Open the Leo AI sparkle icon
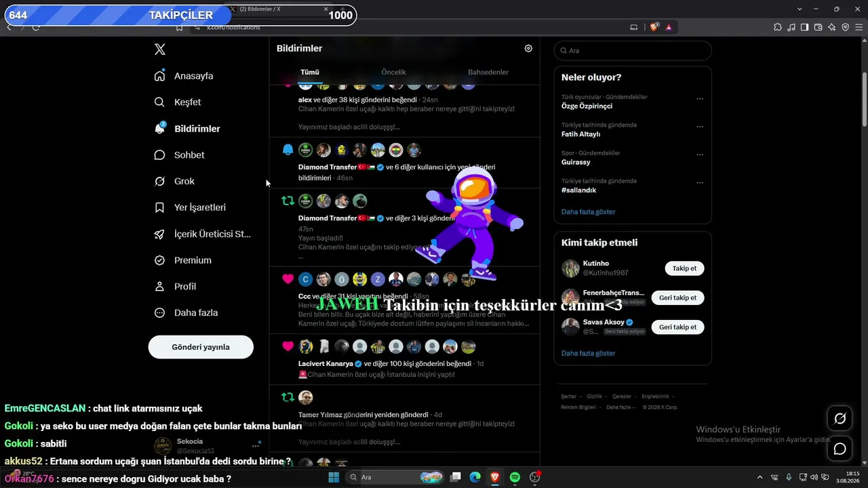The width and height of the screenshot is (868, 488). (x=832, y=27)
